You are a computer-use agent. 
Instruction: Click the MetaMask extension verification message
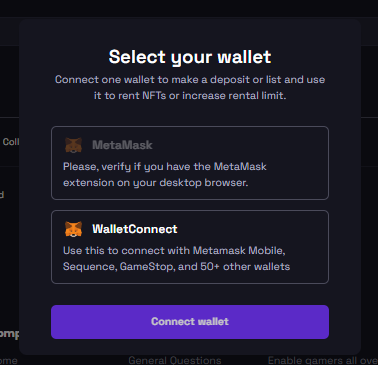(x=165, y=174)
